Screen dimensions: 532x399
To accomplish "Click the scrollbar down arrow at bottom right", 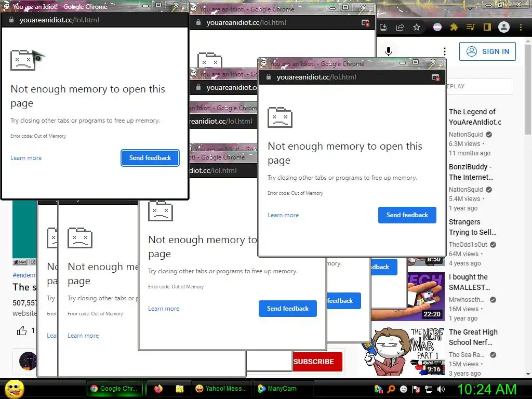I will [528, 374].
